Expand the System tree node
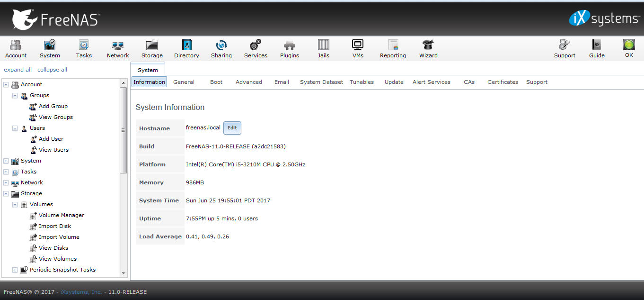This screenshot has width=644, height=300. [x=6, y=161]
